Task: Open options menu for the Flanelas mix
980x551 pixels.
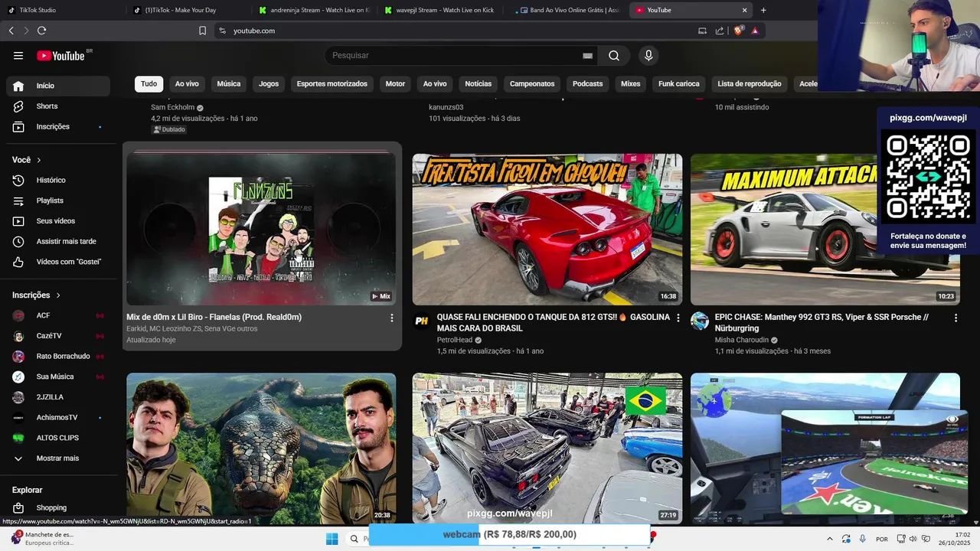Action: [x=392, y=318]
